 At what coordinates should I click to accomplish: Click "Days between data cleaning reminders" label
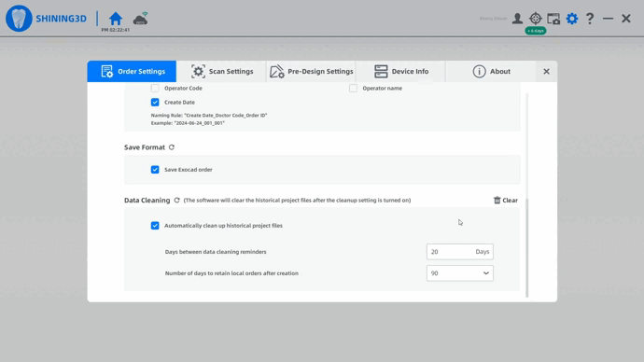click(x=216, y=252)
